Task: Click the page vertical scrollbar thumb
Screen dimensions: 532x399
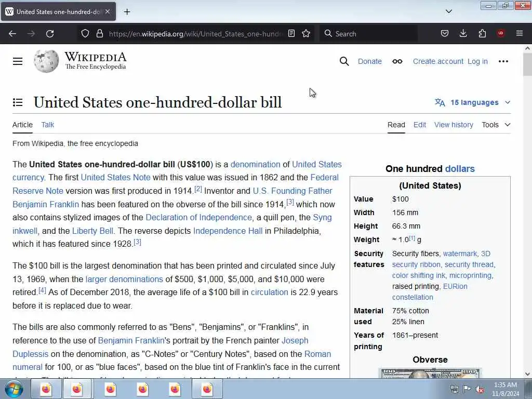Action: pyautogui.click(x=527, y=64)
